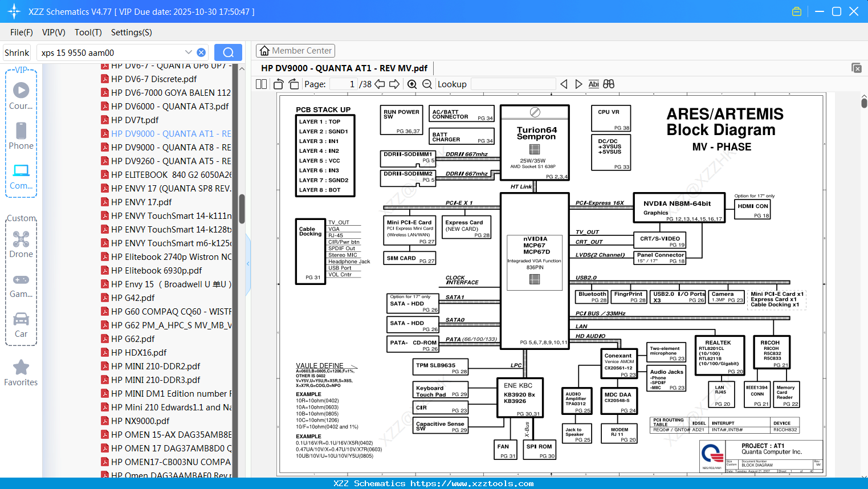Collapse the file list panel handle

[x=248, y=263]
